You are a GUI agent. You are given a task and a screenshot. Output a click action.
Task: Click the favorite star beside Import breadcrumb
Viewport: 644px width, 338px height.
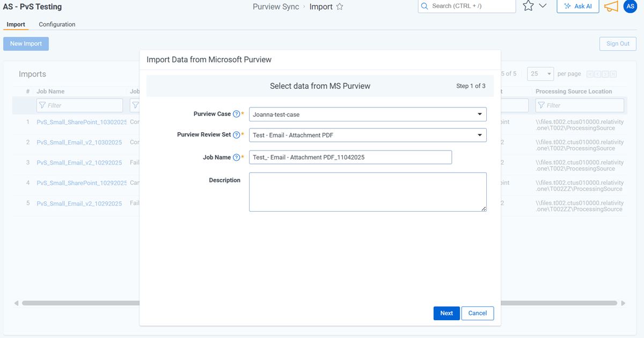(339, 7)
